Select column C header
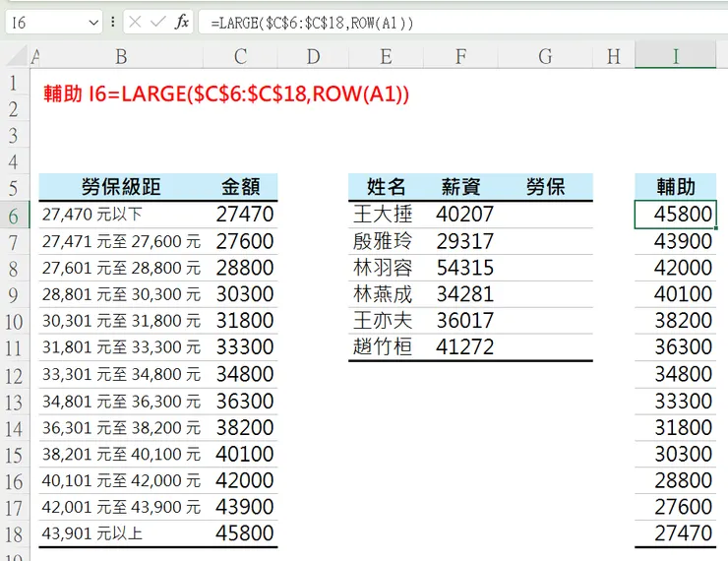 pyautogui.click(x=240, y=57)
